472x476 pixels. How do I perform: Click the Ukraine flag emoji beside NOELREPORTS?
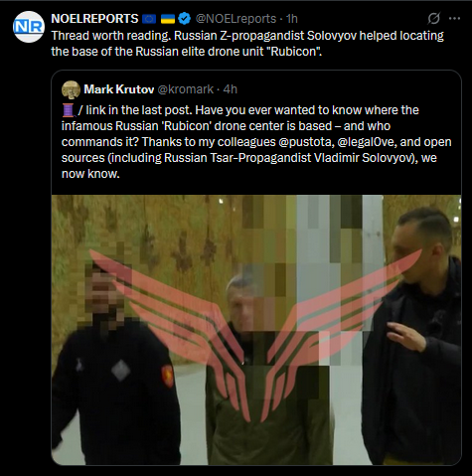coord(168,19)
